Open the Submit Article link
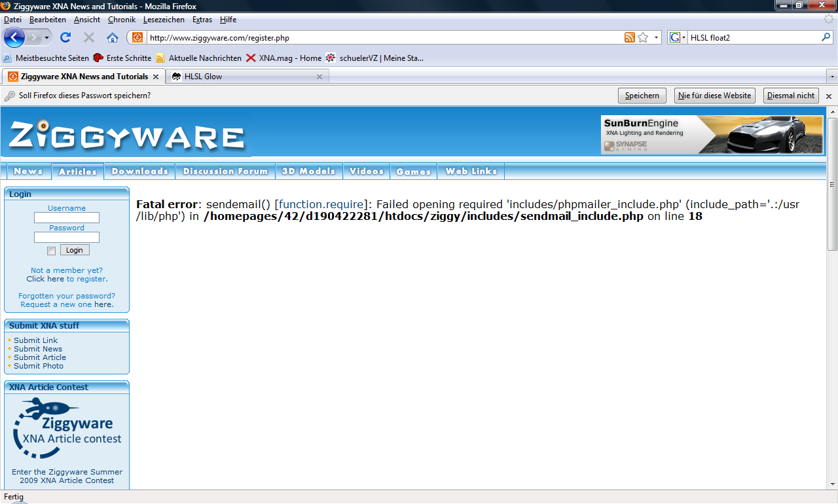Image resolution: width=838 pixels, height=504 pixels. pyautogui.click(x=40, y=357)
